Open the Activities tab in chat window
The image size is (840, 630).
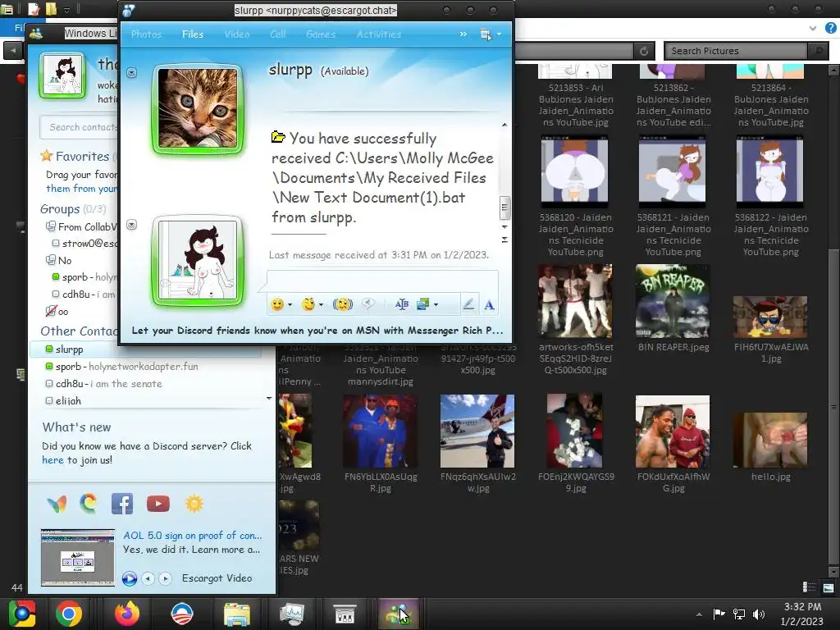coord(378,34)
